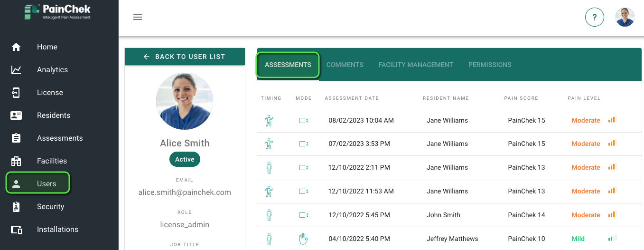The image size is (644, 250).
Task: Click the license_admin role value
Action: (185, 225)
